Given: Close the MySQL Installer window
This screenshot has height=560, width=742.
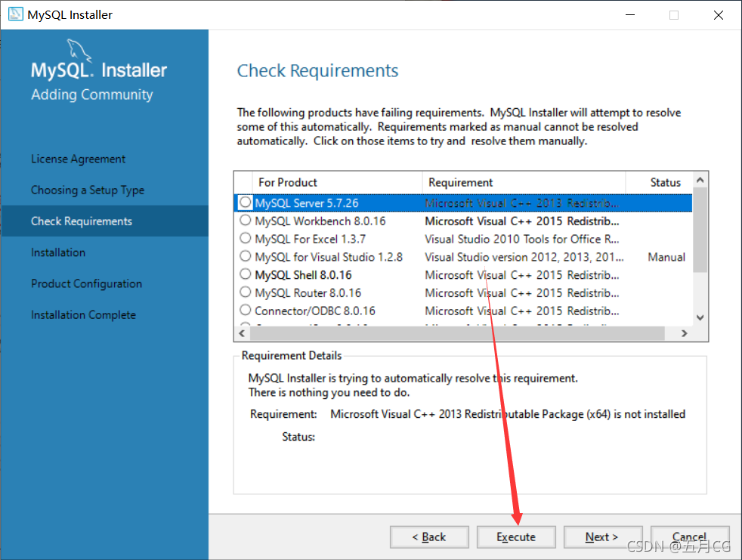Looking at the screenshot, I should point(719,14).
